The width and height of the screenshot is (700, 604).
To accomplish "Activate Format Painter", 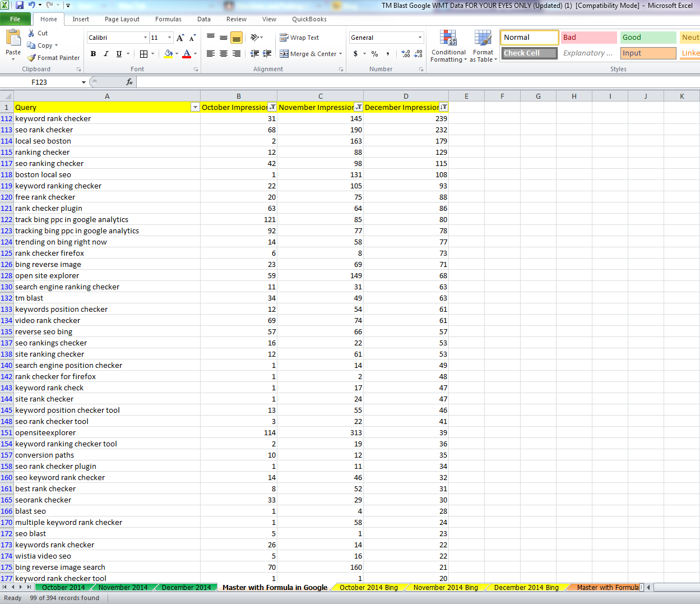I will click(53, 58).
